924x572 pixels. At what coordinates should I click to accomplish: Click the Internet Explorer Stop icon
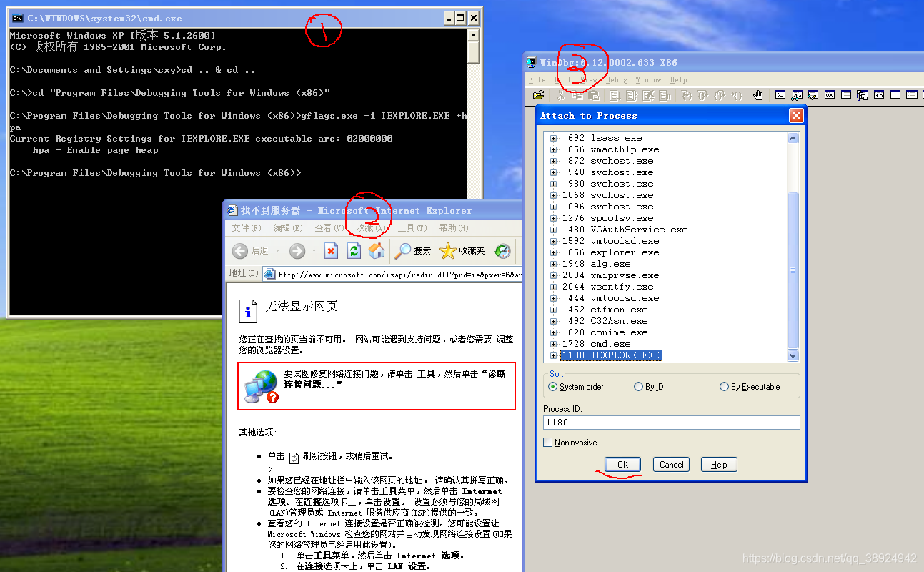point(331,250)
